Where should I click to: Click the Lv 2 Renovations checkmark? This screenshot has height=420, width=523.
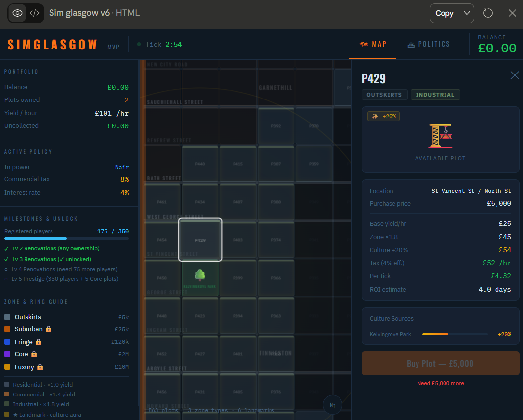tap(7, 248)
